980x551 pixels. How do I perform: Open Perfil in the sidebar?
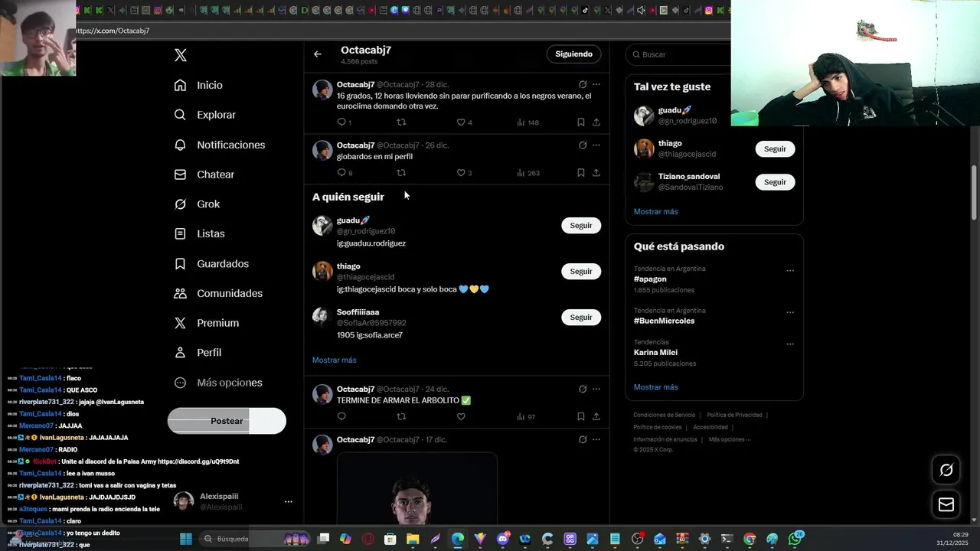pyautogui.click(x=198, y=353)
